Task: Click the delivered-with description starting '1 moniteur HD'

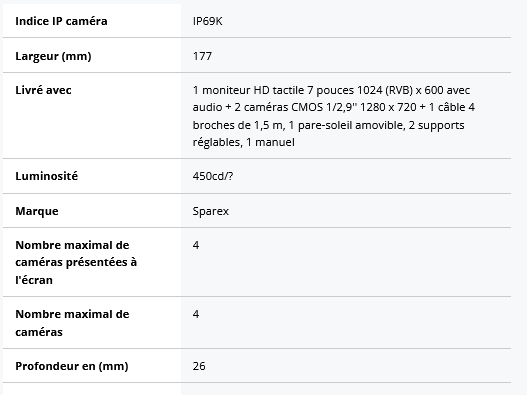Action: click(x=334, y=116)
